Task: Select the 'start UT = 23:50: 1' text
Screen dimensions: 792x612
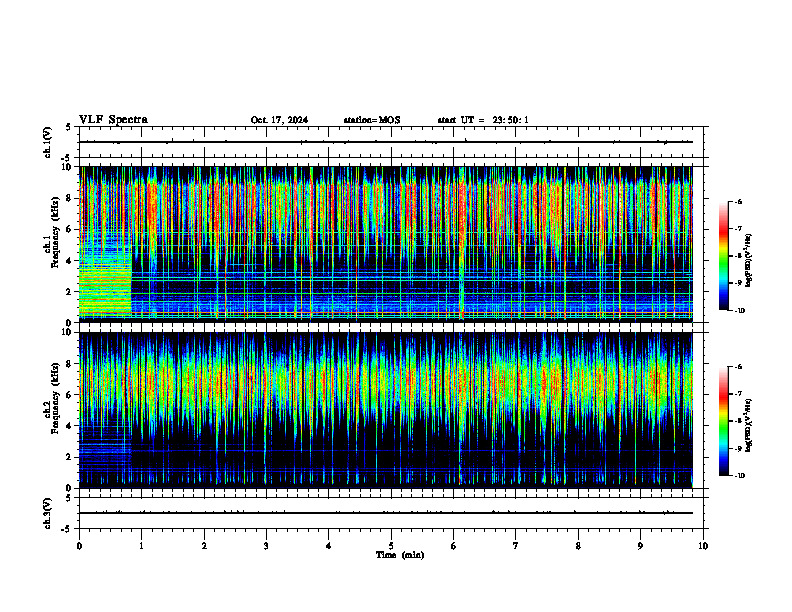Action: click(483, 120)
